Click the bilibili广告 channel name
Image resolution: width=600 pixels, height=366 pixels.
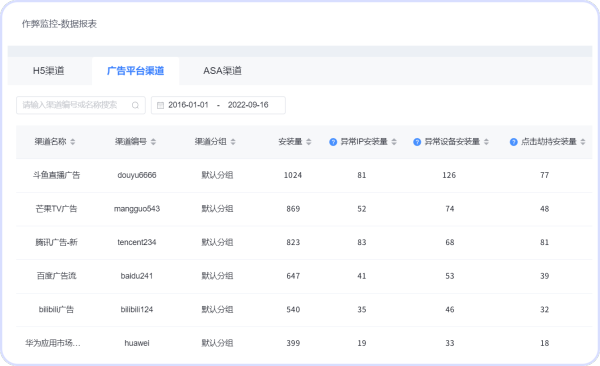coord(56,309)
